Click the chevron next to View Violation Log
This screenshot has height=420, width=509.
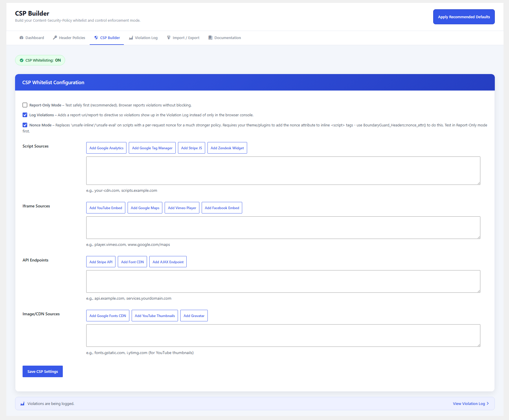coord(488,404)
